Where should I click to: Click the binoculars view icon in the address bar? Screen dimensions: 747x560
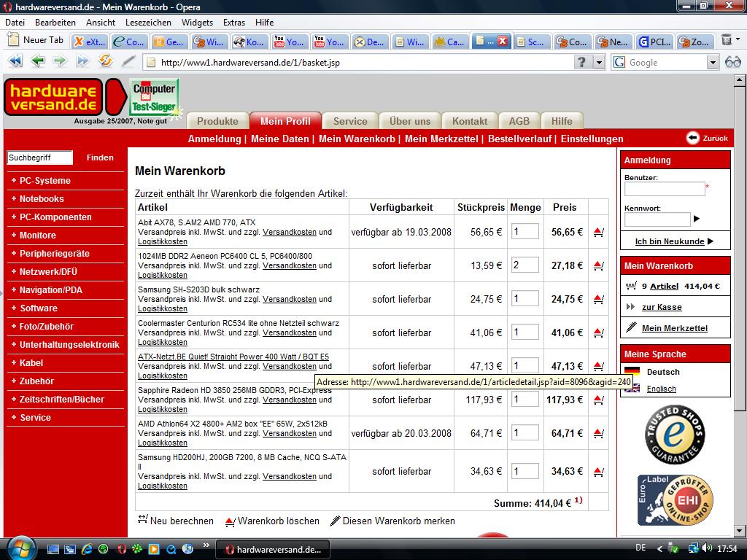(x=732, y=62)
